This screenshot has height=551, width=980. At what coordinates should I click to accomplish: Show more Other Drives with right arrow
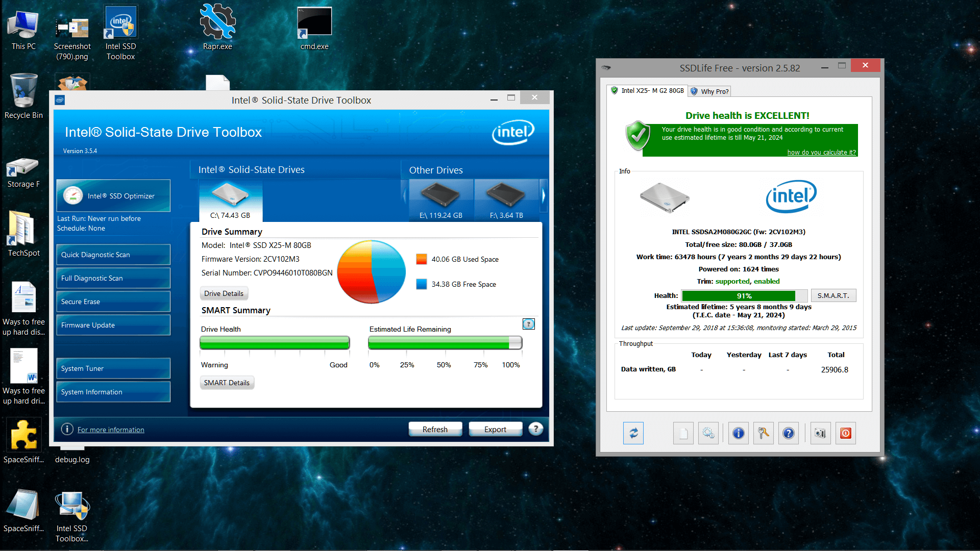click(x=544, y=195)
